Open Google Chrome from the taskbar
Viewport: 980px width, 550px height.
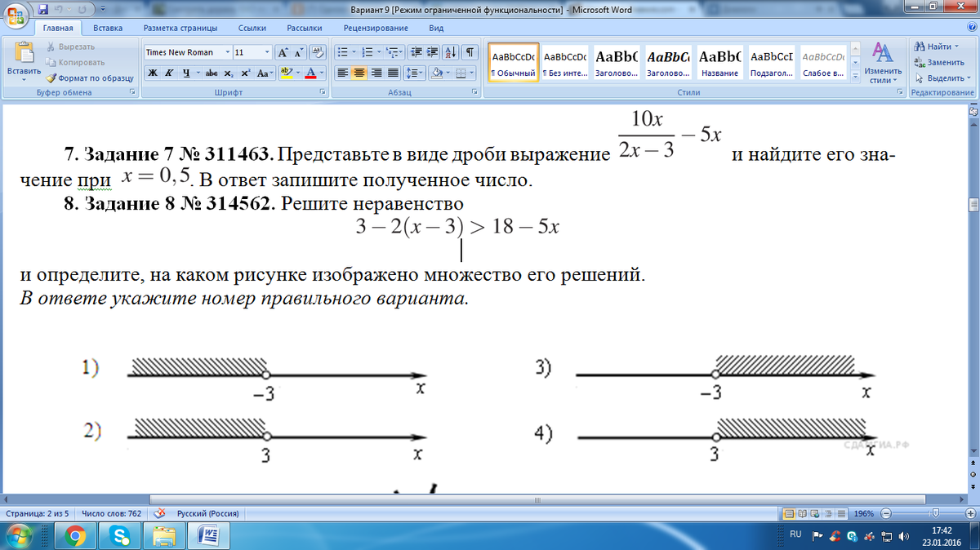tap(76, 536)
